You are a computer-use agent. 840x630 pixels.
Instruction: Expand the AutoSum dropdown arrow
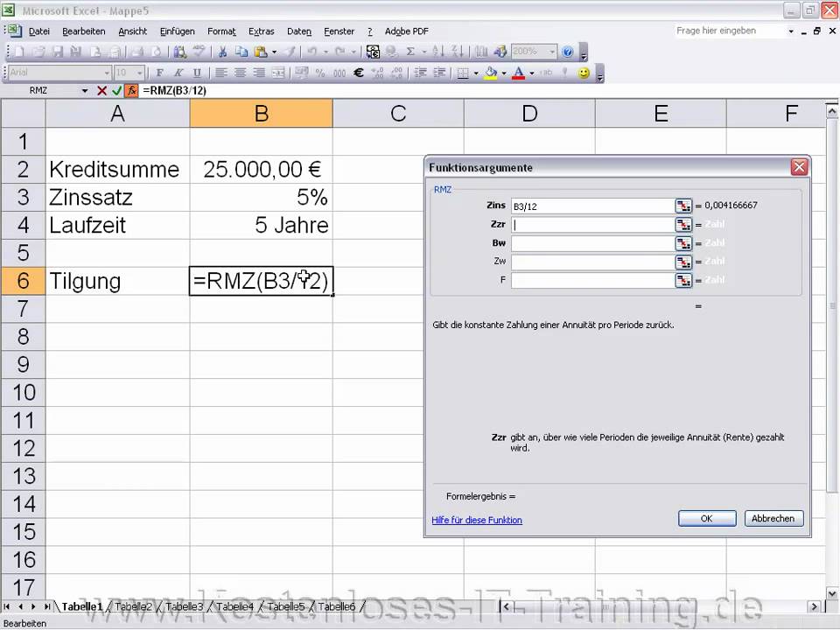click(x=423, y=52)
